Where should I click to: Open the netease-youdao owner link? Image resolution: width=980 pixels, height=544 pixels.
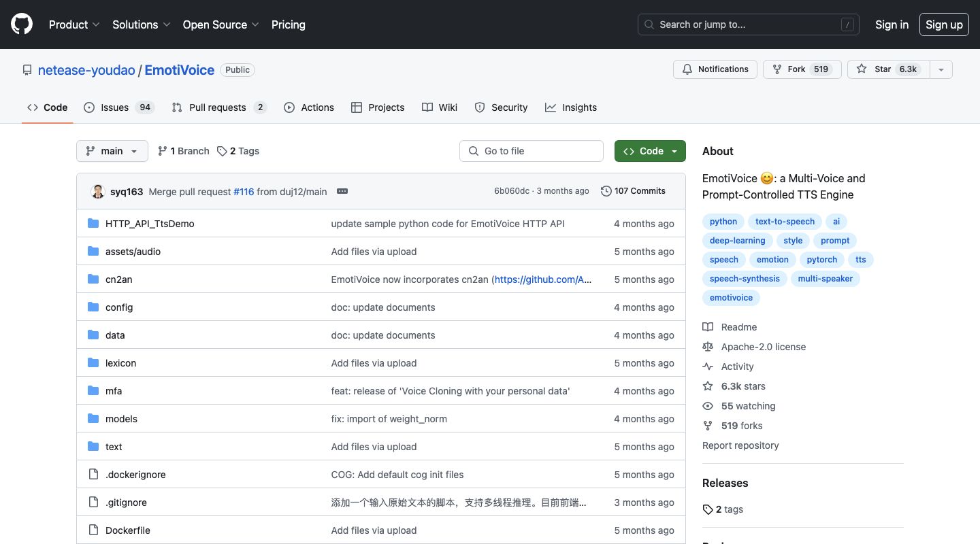coord(86,70)
